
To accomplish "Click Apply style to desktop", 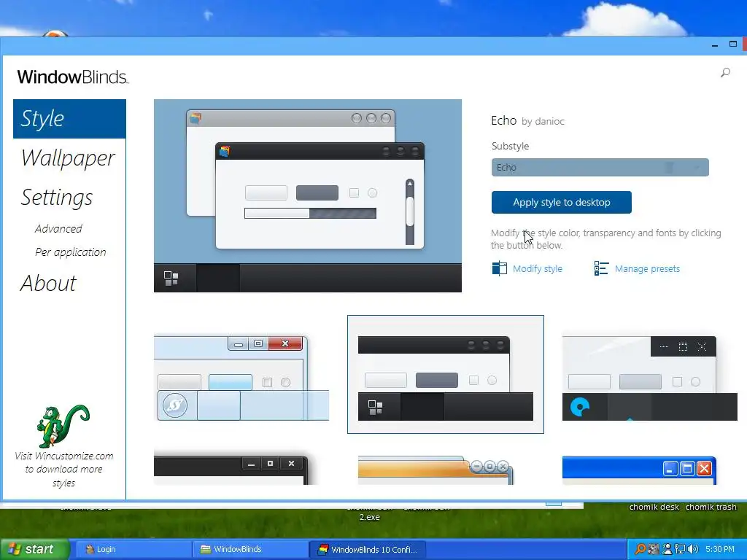I will 561,203.
